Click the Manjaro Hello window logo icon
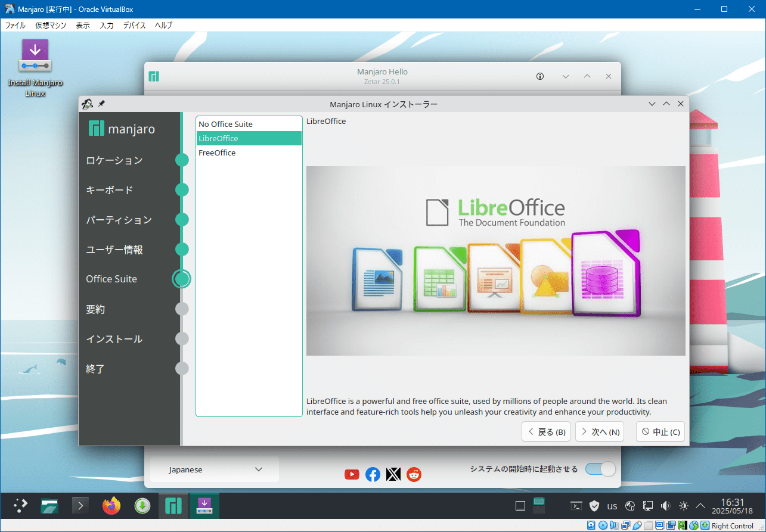This screenshot has width=766, height=532. pos(154,76)
